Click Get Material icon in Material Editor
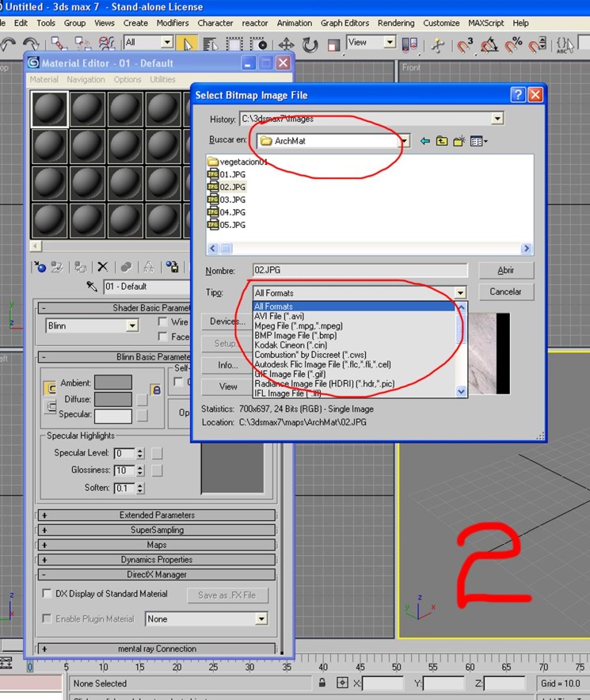The width and height of the screenshot is (590, 700). [40, 267]
